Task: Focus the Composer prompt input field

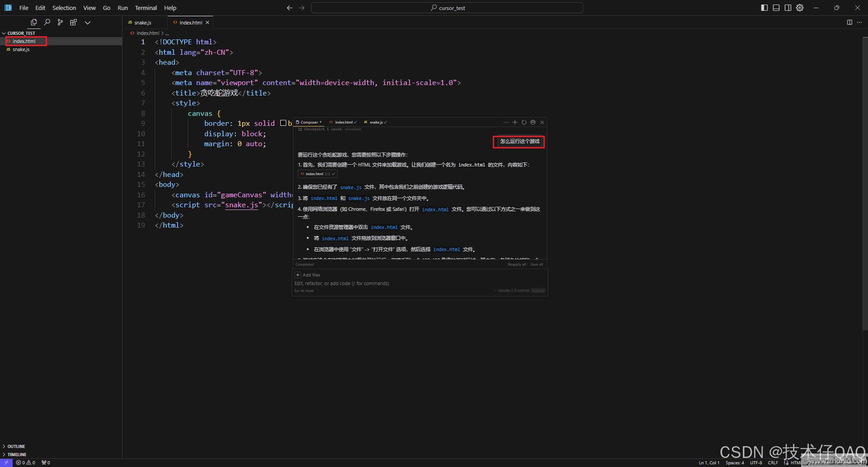Action: click(x=407, y=283)
